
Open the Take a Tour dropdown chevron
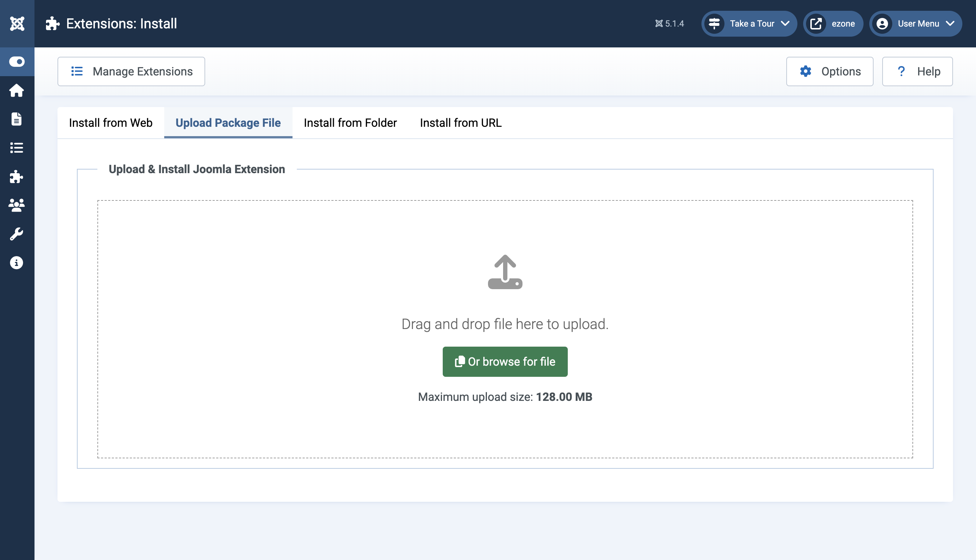(x=785, y=23)
